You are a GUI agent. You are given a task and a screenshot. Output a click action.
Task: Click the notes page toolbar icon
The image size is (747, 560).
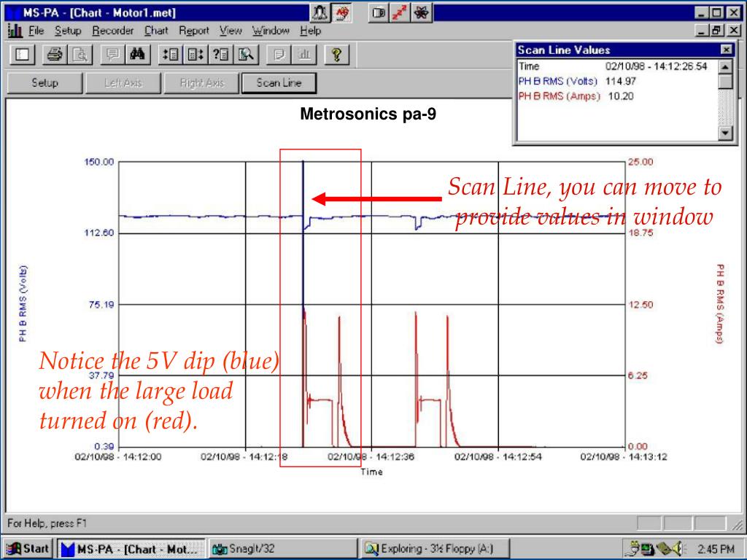[x=279, y=55]
